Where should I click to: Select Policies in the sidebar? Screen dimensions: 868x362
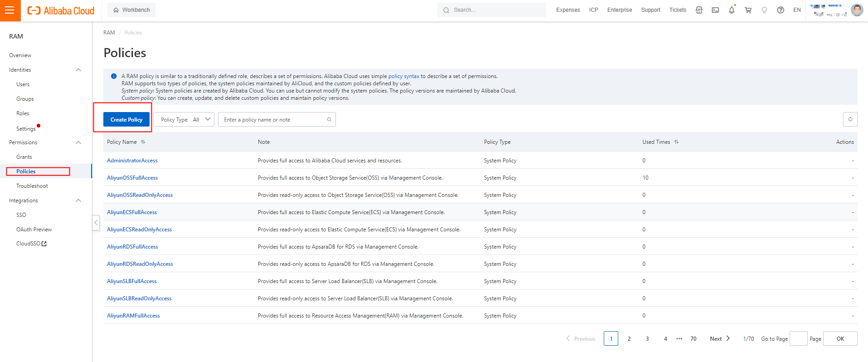pos(26,171)
